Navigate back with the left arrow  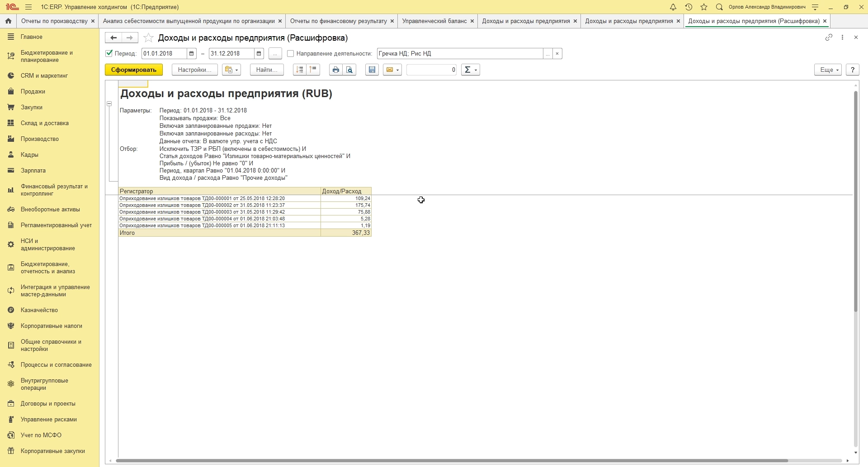point(113,38)
